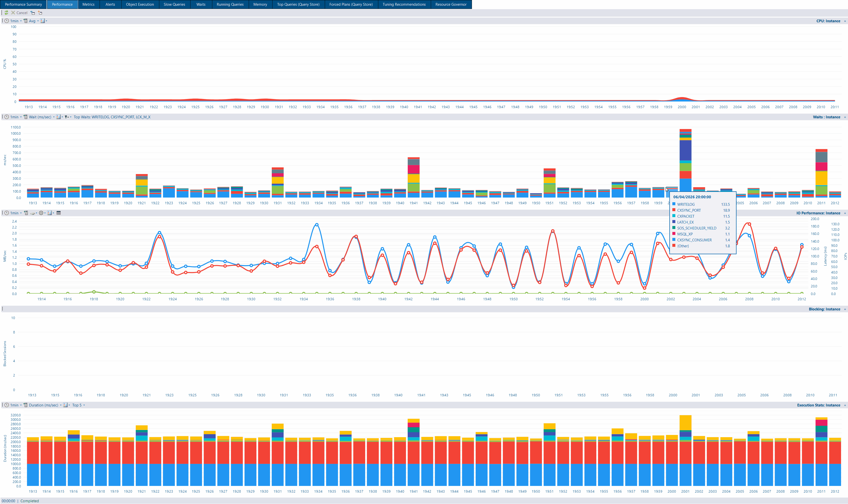Click the disk drive icon in IO toolbar
848x504 pixels.
click(x=33, y=213)
